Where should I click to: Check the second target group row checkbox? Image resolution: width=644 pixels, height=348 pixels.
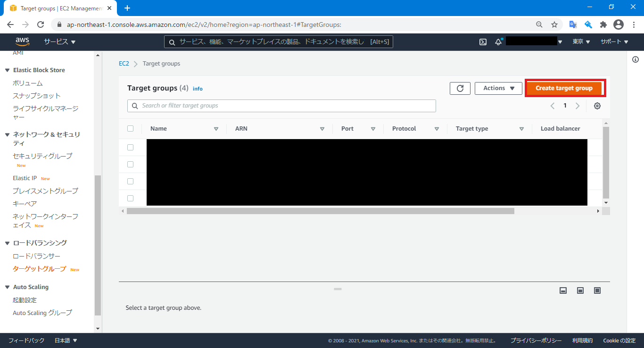pos(131,164)
